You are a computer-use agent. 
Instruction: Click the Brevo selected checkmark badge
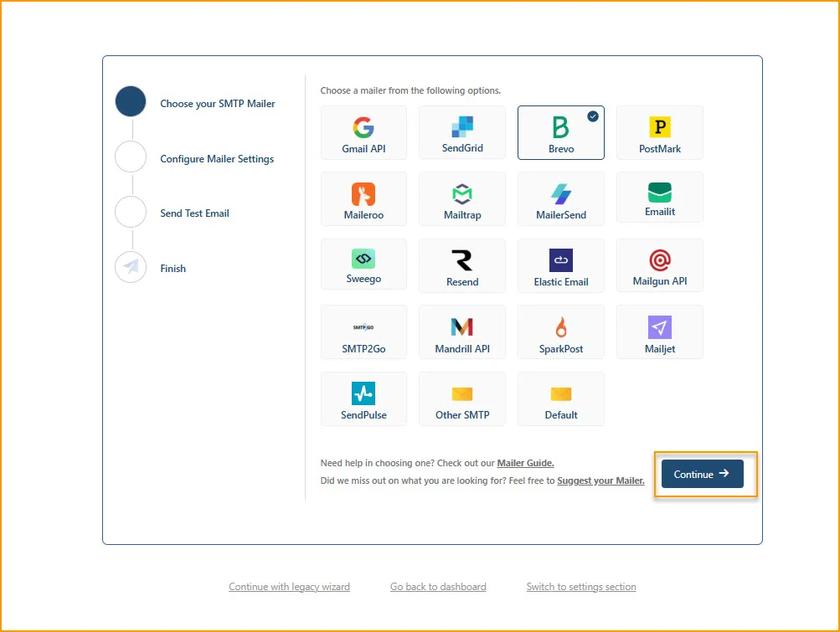tap(592, 116)
